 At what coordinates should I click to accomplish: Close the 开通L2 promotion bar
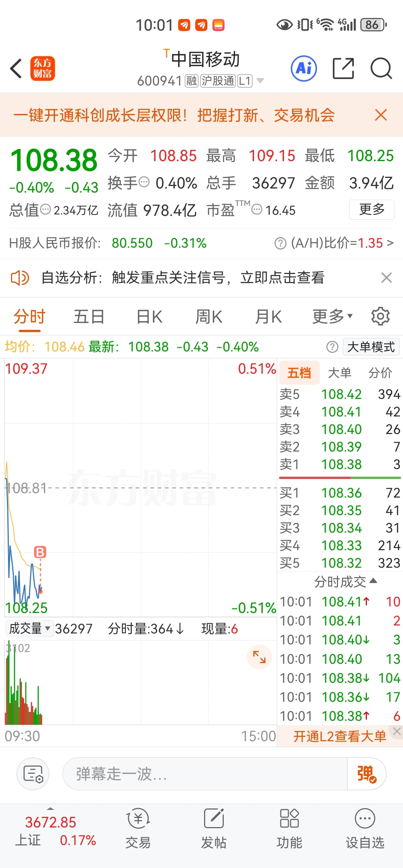point(397,731)
